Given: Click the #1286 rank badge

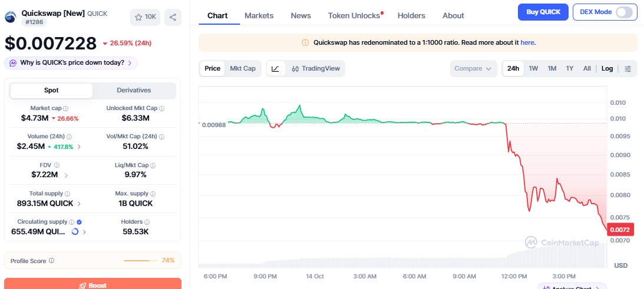Looking at the screenshot, I should pyautogui.click(x=34, y=22).
